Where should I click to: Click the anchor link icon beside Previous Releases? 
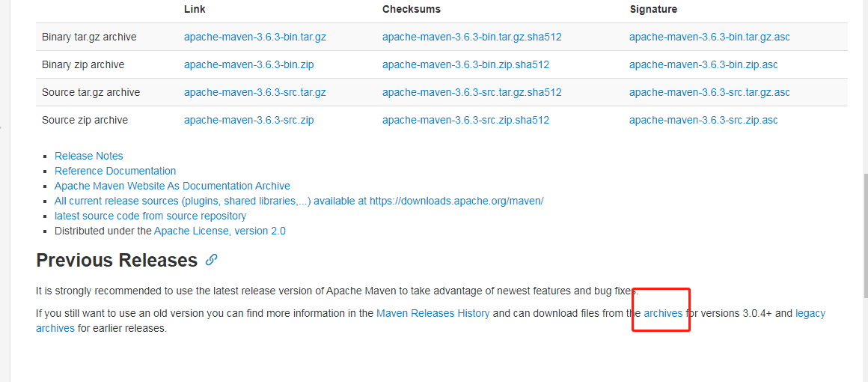click(x=212, y=260)
